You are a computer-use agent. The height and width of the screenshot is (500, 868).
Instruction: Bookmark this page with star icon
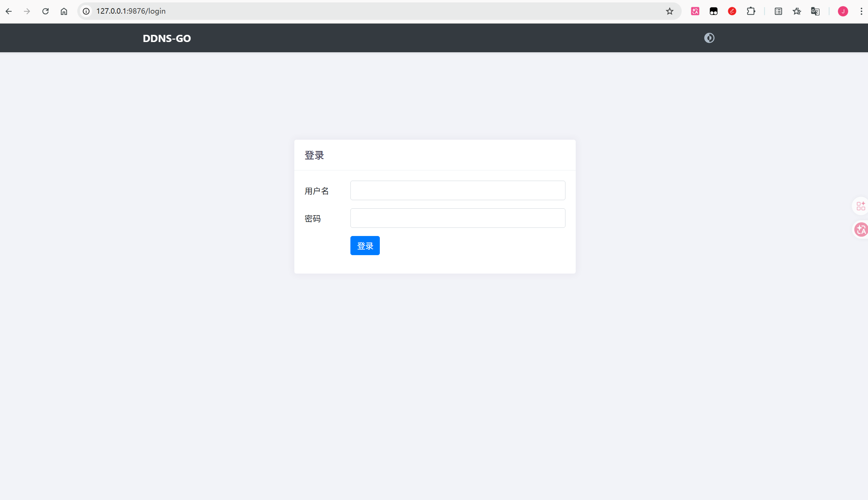pos(669,11)
